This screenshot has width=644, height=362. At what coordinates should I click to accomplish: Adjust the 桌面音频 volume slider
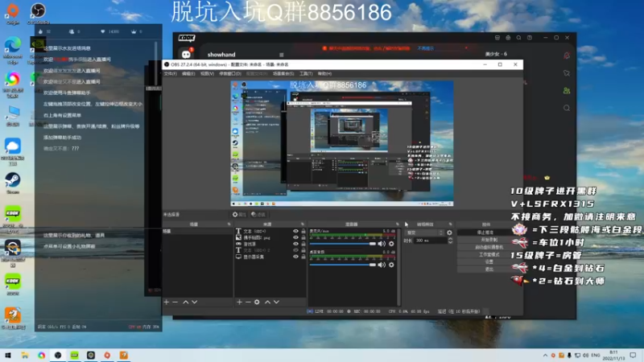pos(343,265)
